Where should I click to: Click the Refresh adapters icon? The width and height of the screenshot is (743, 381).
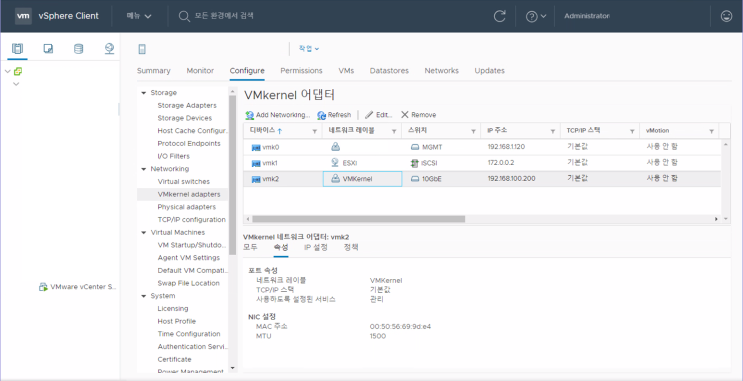[322, 115]
